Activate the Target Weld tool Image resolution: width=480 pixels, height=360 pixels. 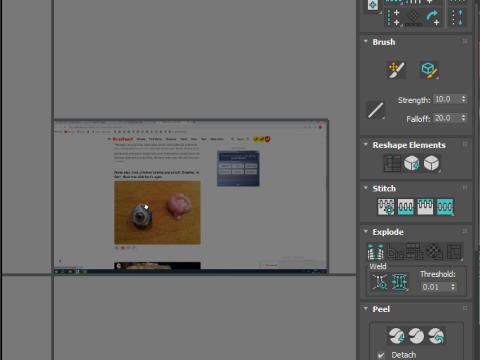point(380,282)
